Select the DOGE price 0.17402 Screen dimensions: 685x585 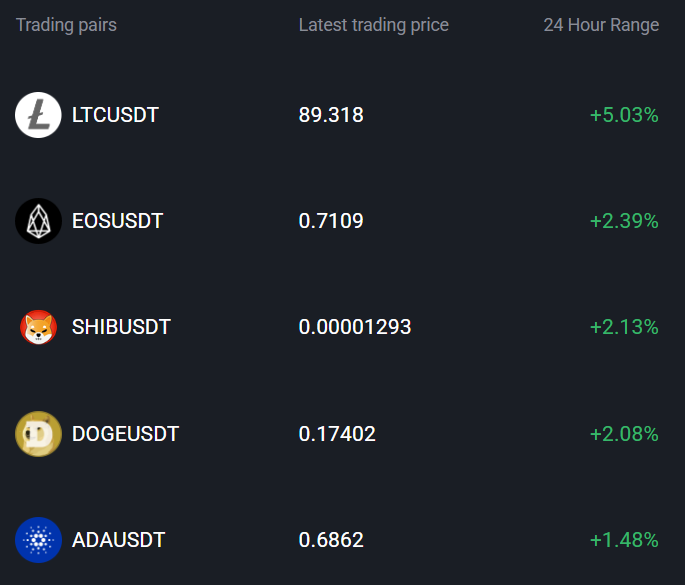[x=337, y=434]
